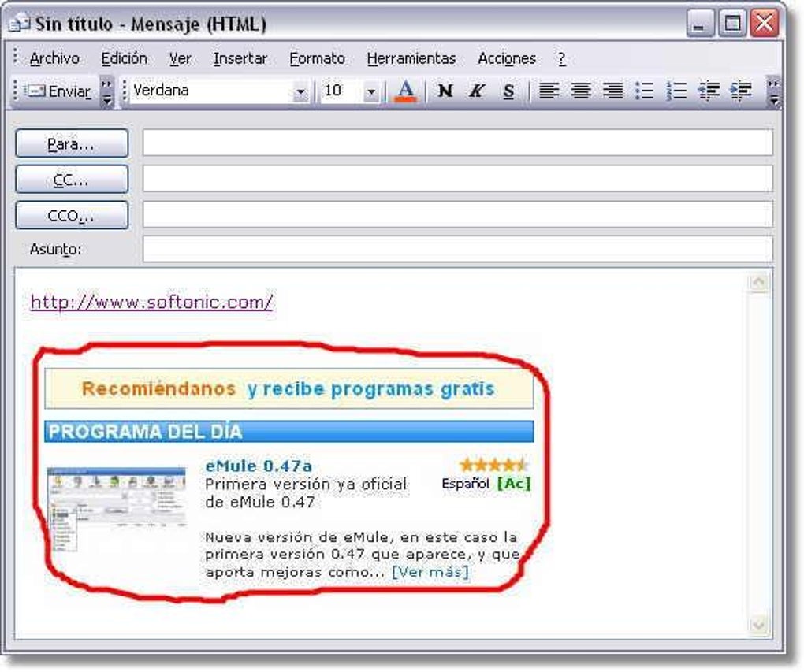
Task: Click the CCO... button
Action: 72,215
